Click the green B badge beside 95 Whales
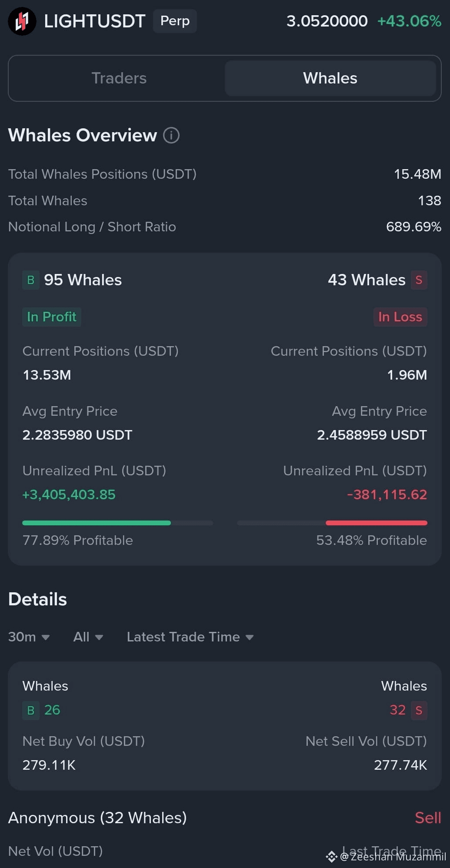 31,280
